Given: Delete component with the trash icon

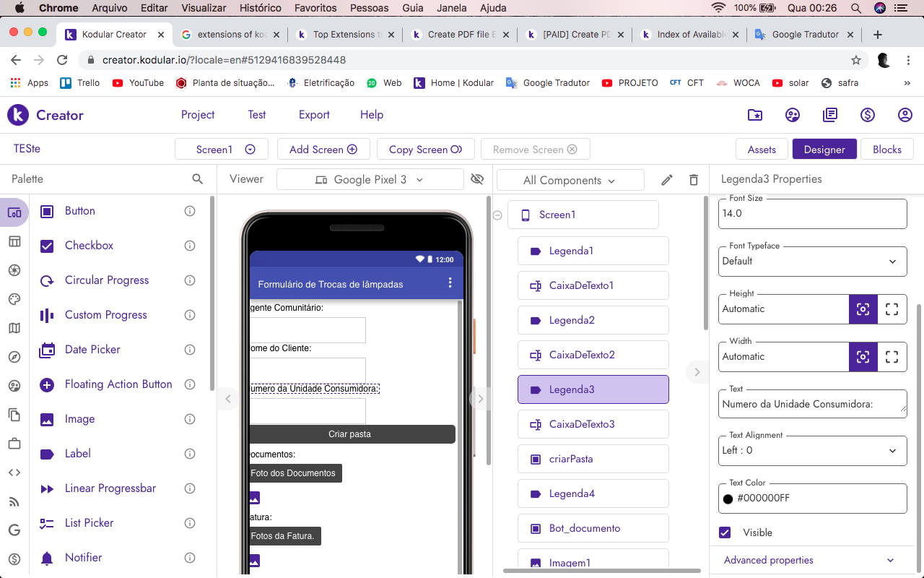Looking at the screenshot, I should pos(694,180).
